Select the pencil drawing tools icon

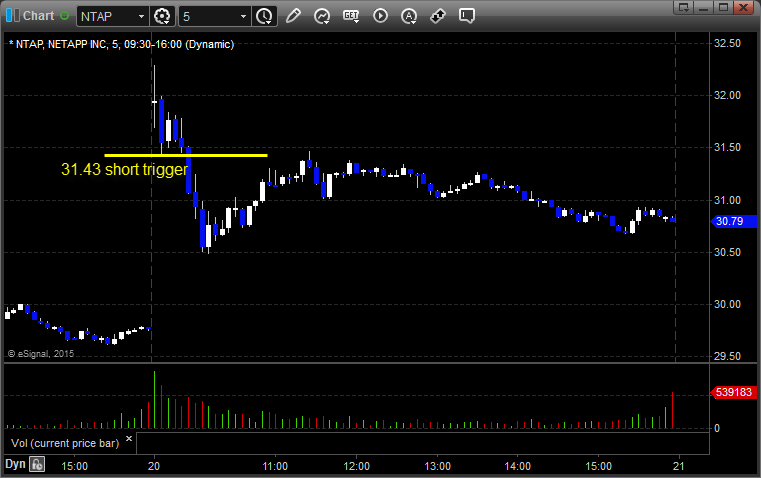pos(293,16)
